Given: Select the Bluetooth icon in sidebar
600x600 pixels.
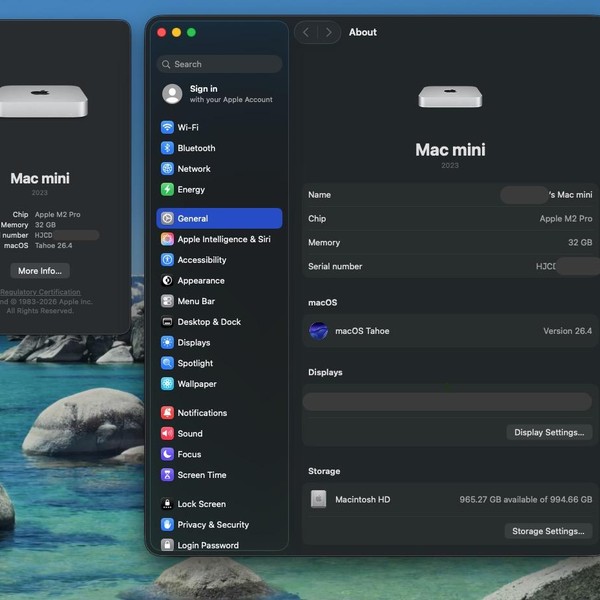Looking at the screenshot, I should point(167,148).
